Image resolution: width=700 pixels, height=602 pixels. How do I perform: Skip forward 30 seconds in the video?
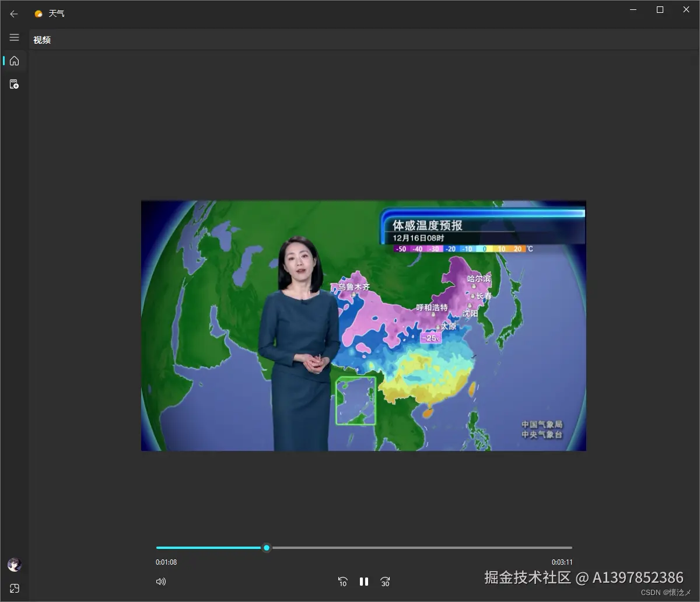coord(385,582)
